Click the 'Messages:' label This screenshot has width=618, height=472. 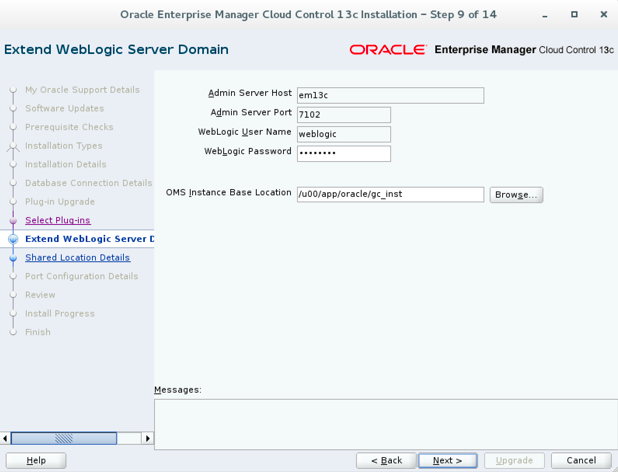point(178,390)
